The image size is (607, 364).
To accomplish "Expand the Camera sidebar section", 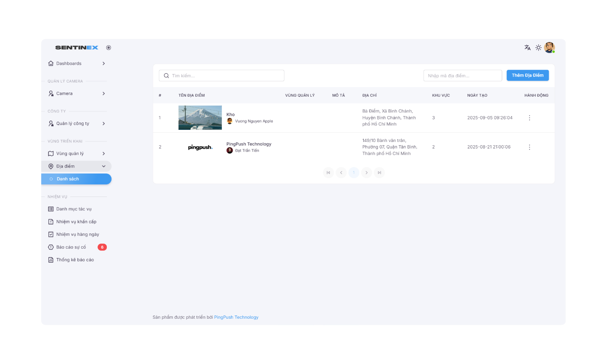I will pos(76,93).
